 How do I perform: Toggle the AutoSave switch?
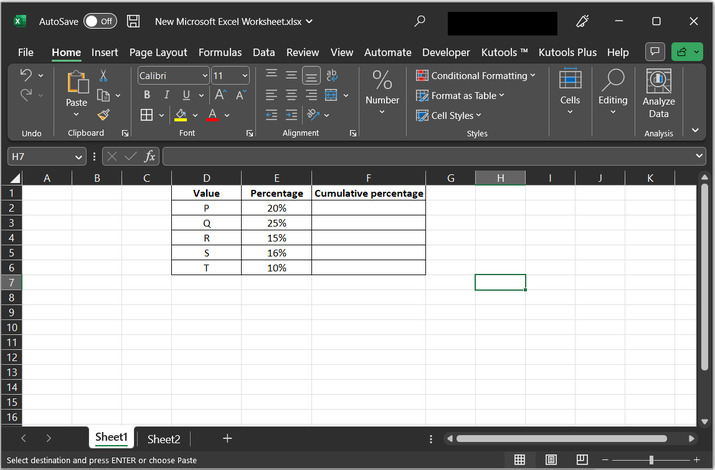(x=99, y=21)
